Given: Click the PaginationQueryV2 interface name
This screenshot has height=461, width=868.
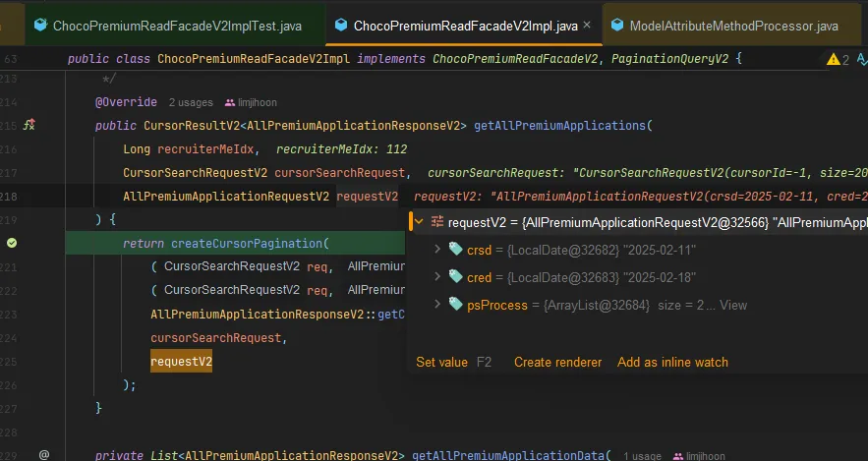Looking at the screenshot, I should coord(669,59).
